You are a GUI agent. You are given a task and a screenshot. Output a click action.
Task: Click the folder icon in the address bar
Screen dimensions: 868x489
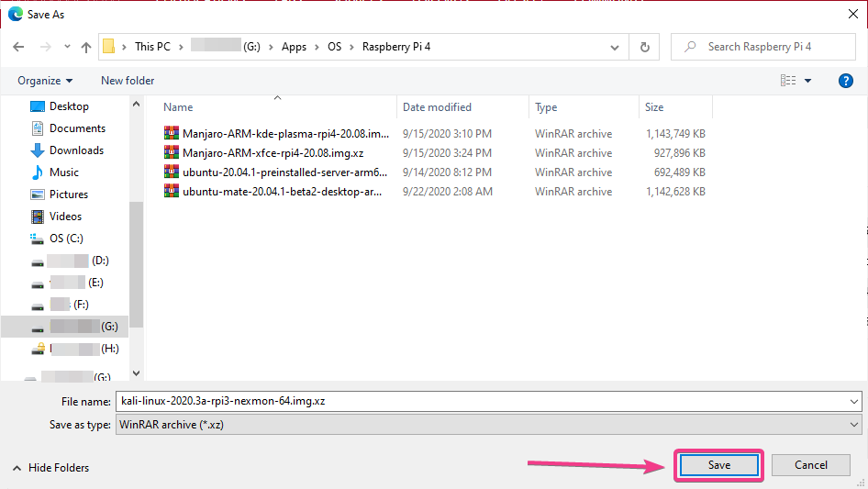coord(109,47)
